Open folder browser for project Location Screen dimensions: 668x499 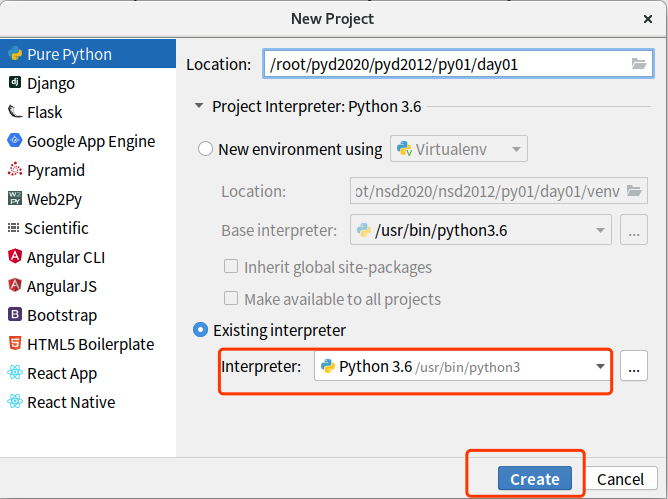[x=639, y=64]
